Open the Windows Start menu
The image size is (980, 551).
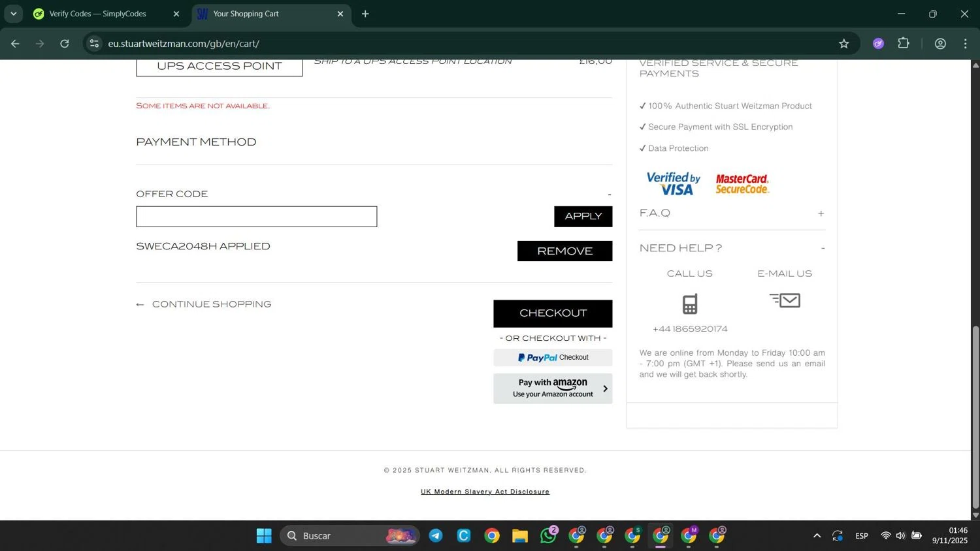(x=264, y=536)
